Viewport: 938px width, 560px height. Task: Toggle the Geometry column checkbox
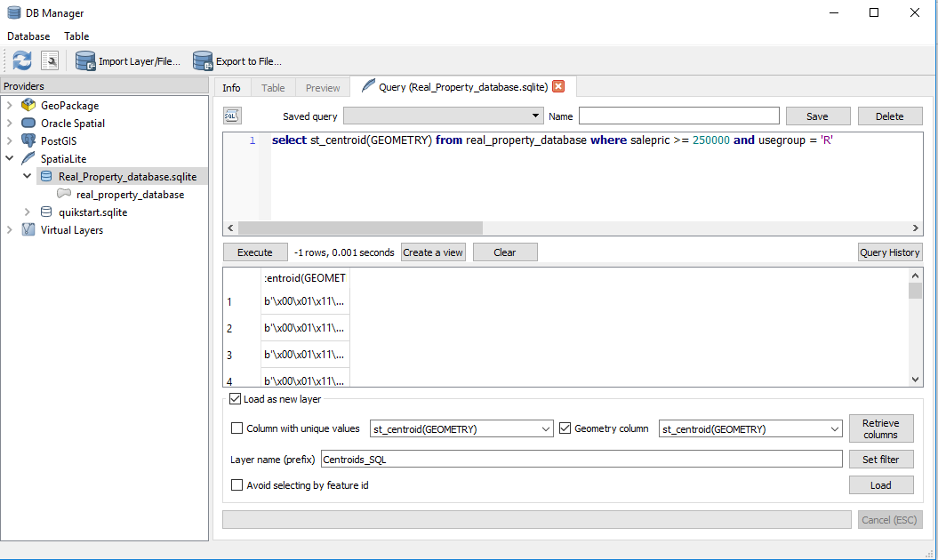tap(565, 428)
